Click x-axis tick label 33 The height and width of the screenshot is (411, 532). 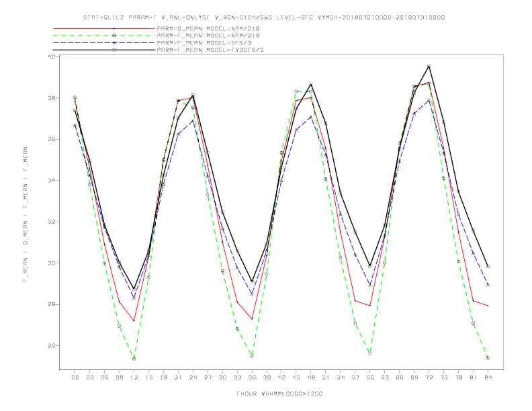point(237,377)
